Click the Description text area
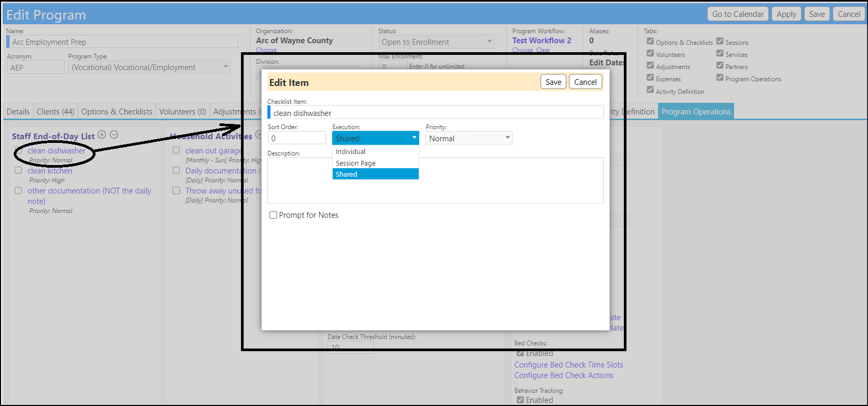This screenshot has height=406, width=868. pos(436,180)
